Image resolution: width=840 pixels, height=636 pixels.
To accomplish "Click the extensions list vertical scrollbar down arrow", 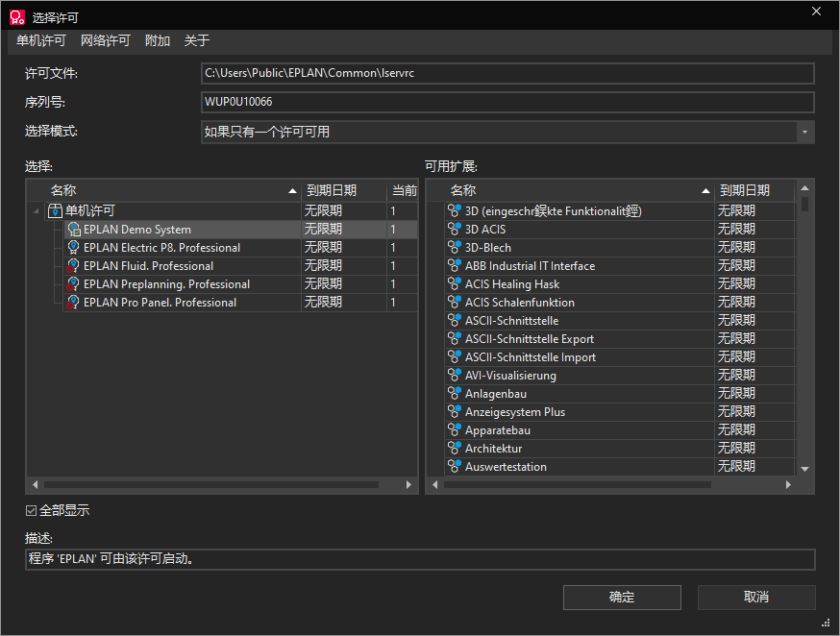I will pos(805,469).
